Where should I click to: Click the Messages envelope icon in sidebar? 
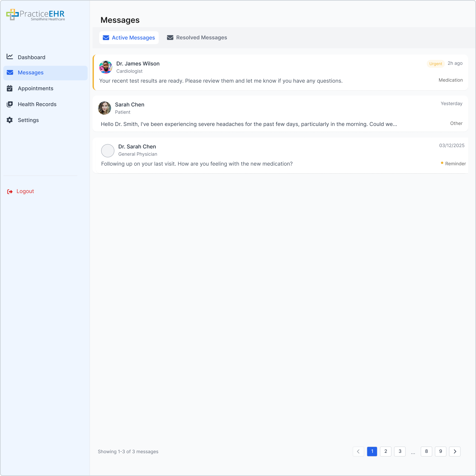tap(10, 72)
